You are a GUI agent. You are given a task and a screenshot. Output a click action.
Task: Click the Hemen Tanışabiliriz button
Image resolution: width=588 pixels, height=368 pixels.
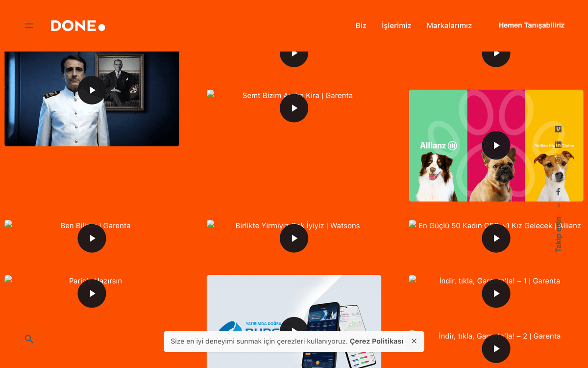click(532, 25)
